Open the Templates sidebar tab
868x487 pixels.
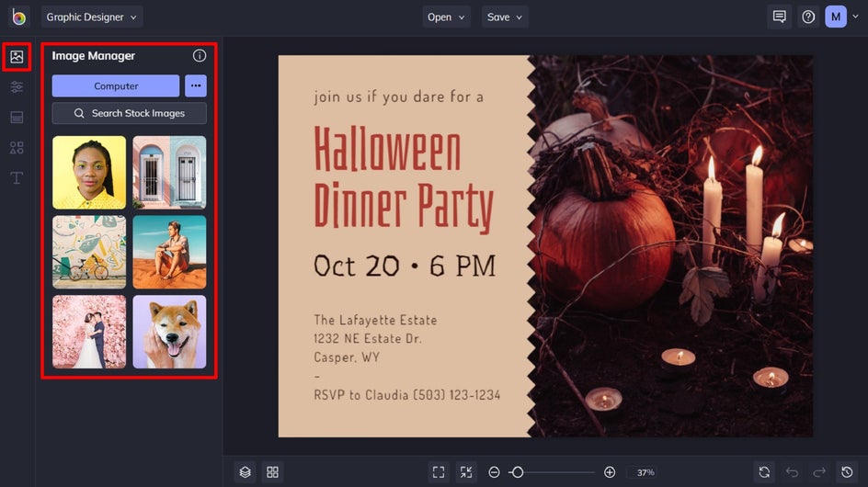click(17, 118)
